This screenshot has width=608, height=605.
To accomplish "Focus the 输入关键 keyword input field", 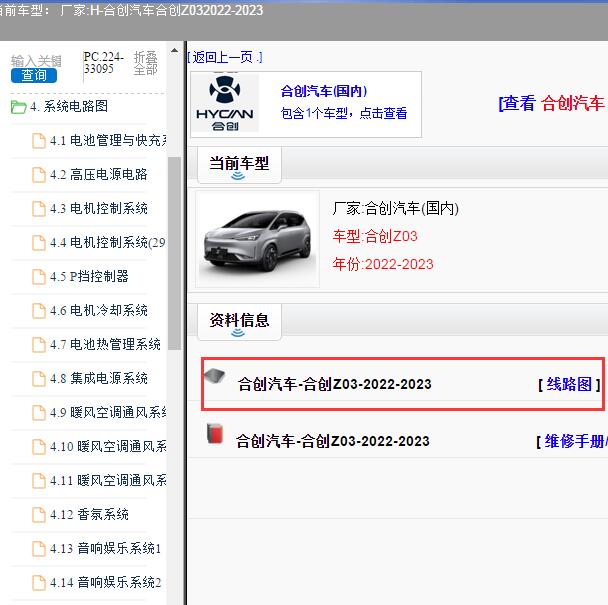I will (36, 61).
